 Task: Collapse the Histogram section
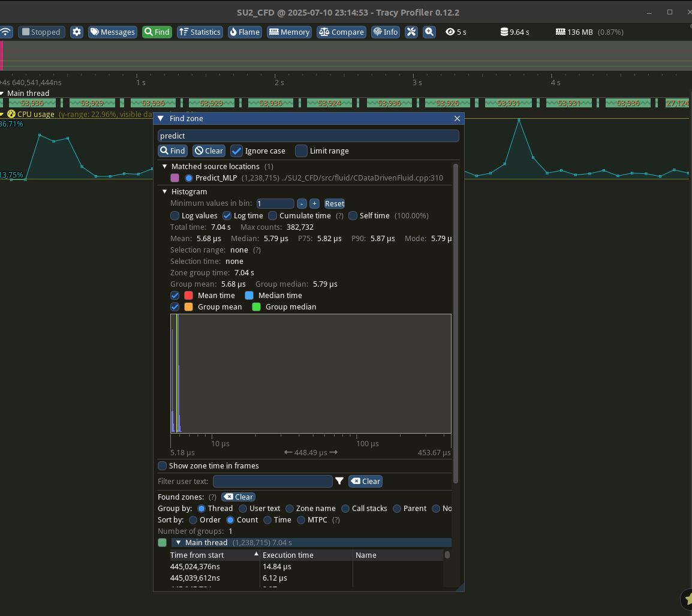click(165, 192)
